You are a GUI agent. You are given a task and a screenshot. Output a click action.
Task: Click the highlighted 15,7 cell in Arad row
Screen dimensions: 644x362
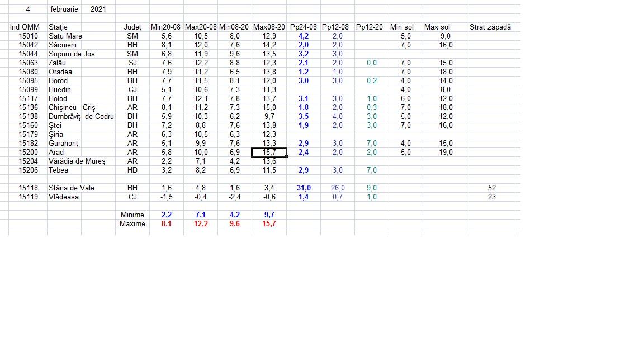click(x=269, y=153)
